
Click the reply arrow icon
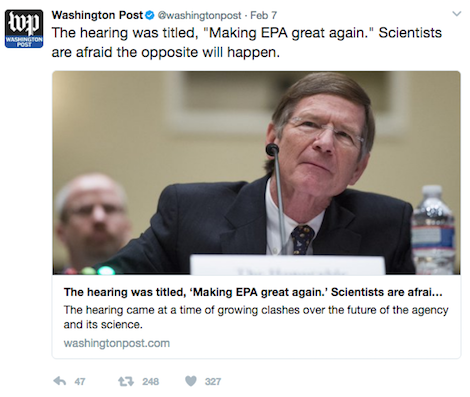(x=60, y=381)
